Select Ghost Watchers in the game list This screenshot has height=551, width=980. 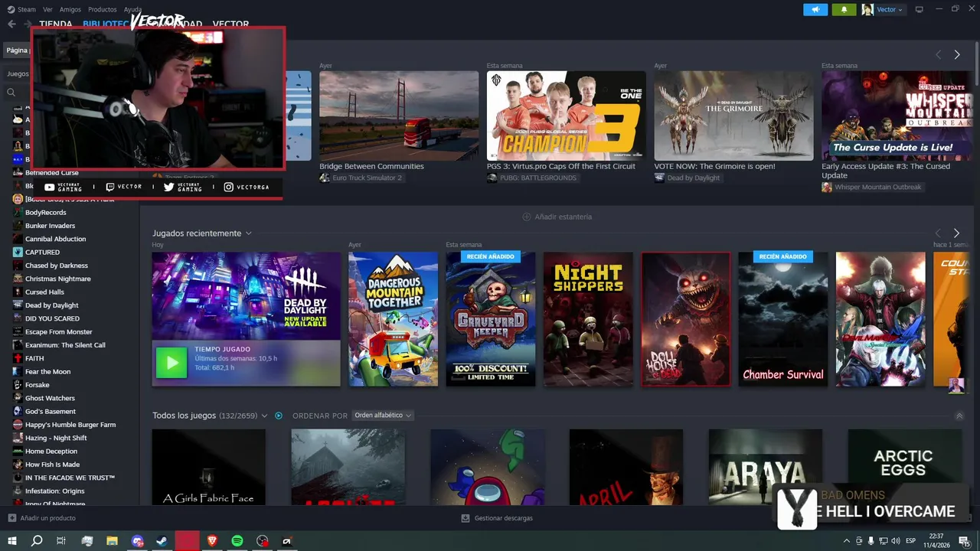(x=50, y=398)
